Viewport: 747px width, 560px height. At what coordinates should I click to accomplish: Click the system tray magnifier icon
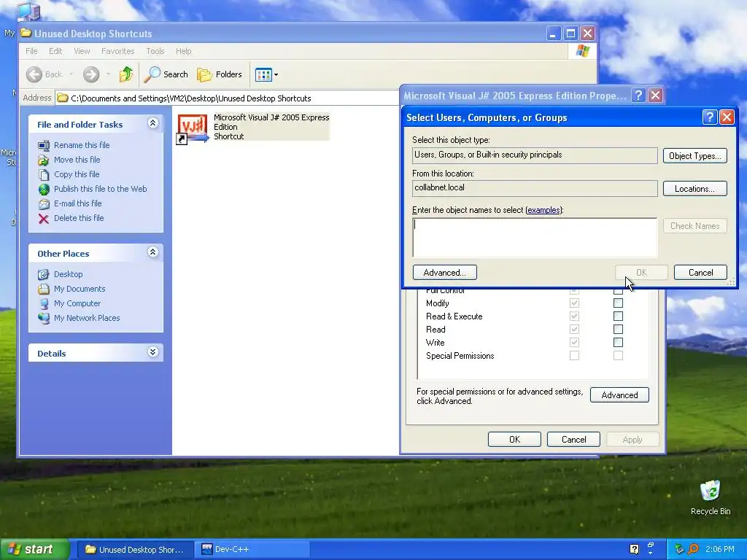[x=693, y=549]
